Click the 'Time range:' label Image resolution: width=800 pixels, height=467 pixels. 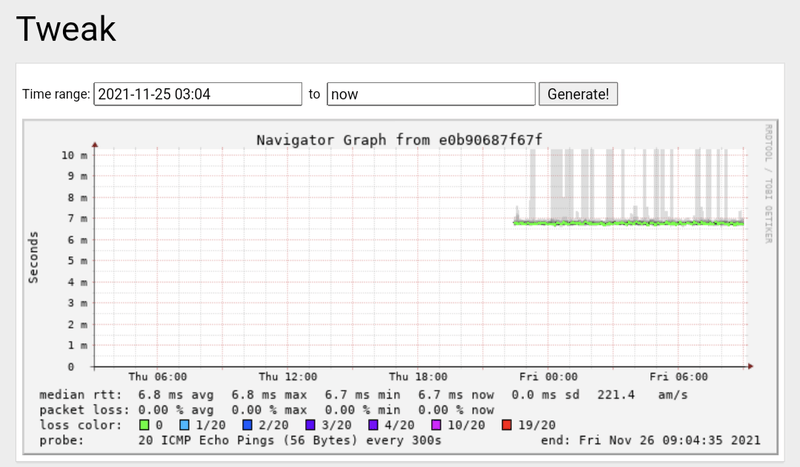(56, 94)
